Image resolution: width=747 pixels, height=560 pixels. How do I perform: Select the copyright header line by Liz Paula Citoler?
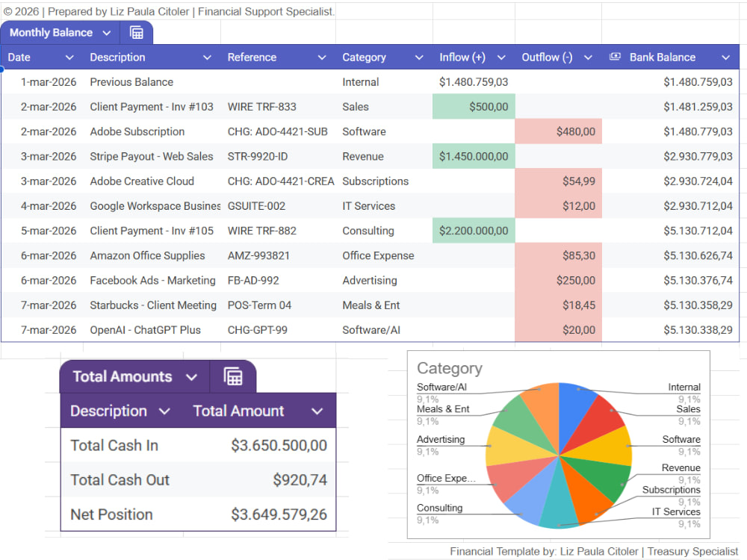click(x=169, y=11)
